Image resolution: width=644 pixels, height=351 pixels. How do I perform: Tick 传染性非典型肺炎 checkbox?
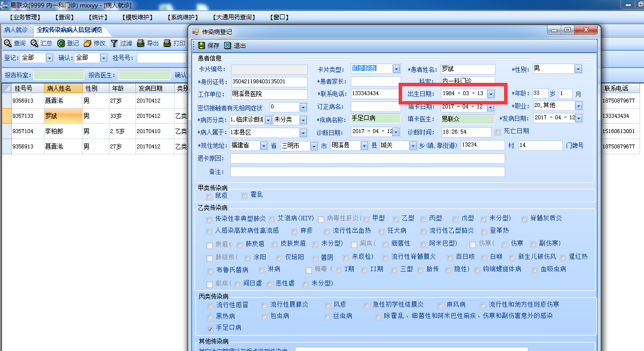(x=209, y=219)
